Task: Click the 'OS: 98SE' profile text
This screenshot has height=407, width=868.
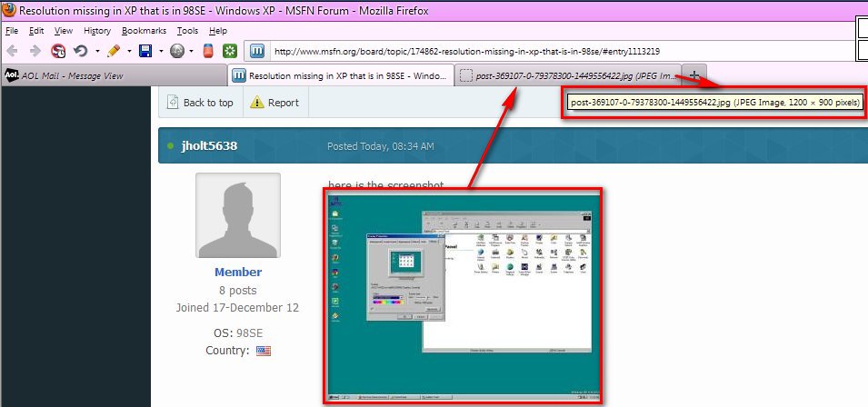Action: (238, 333)
